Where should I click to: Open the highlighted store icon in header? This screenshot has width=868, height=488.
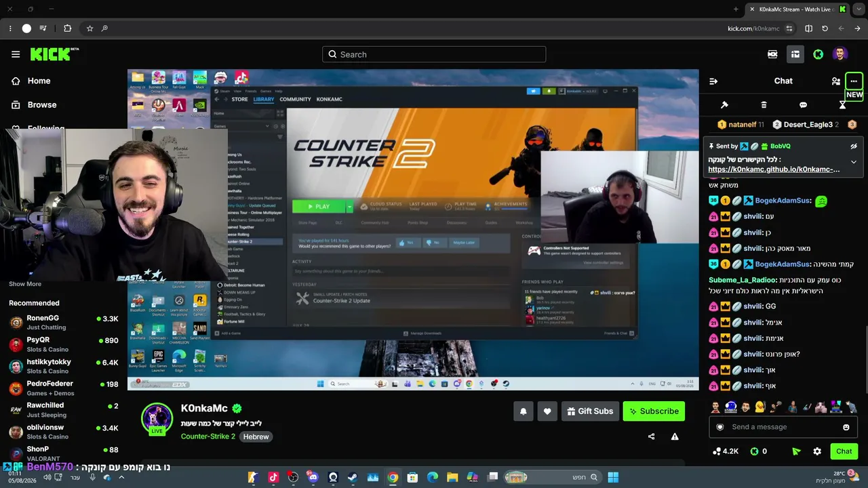[x=795, y=54]
